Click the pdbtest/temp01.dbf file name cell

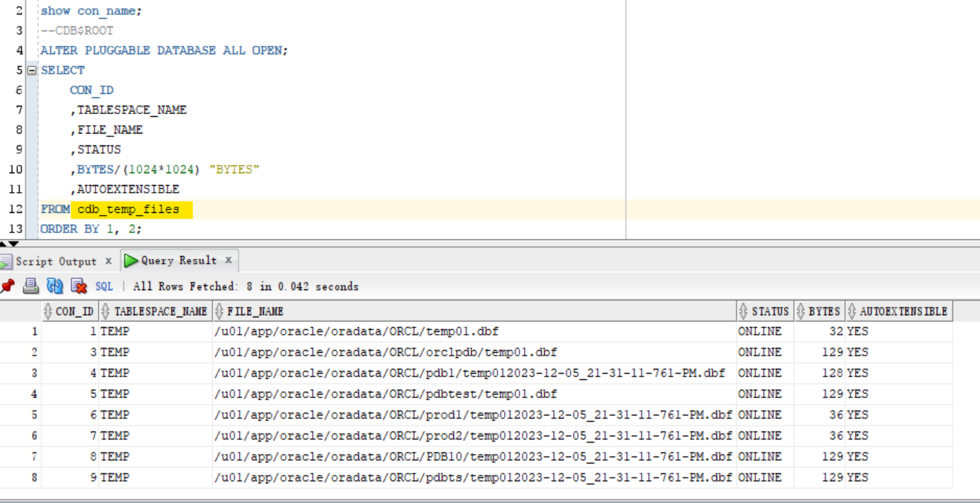click(x=474, y=394)
